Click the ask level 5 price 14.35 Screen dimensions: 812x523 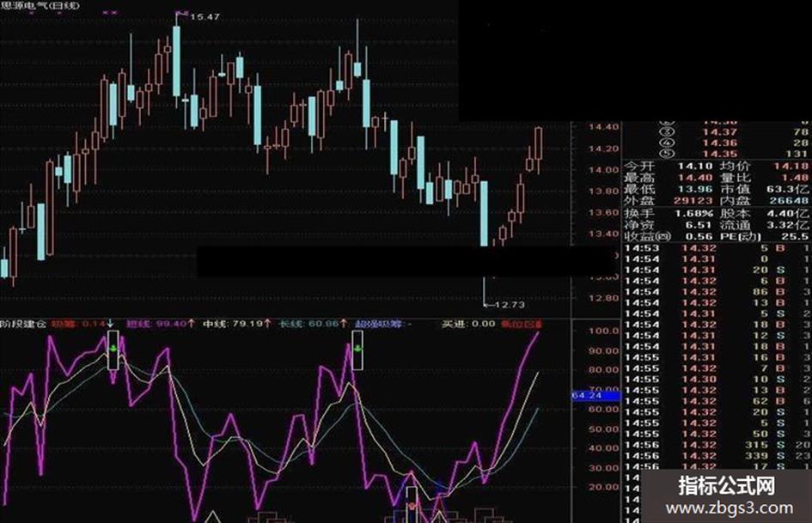click(719, 154)
